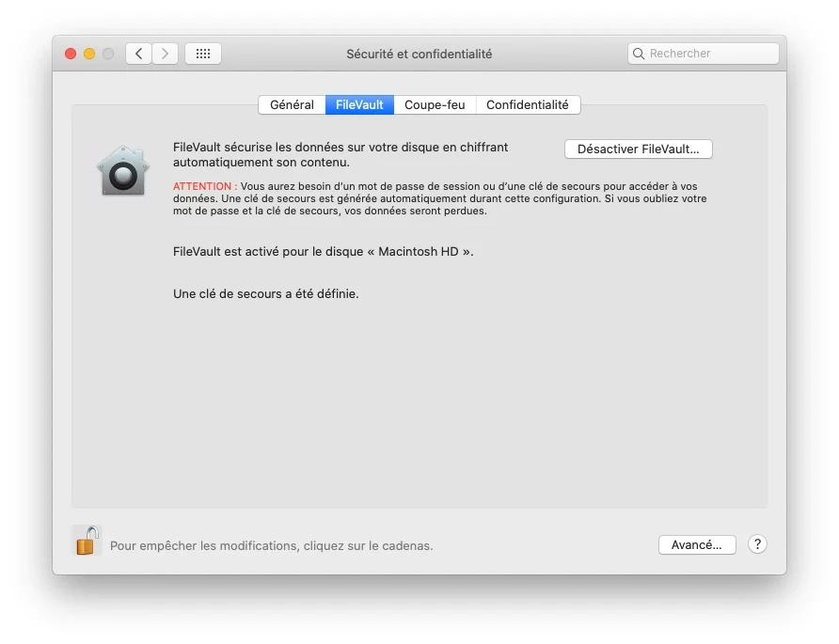The width and height of the screenshot is (839, 644).
Task: Click the FileVault safe house icon
Action: pos(122,171)
